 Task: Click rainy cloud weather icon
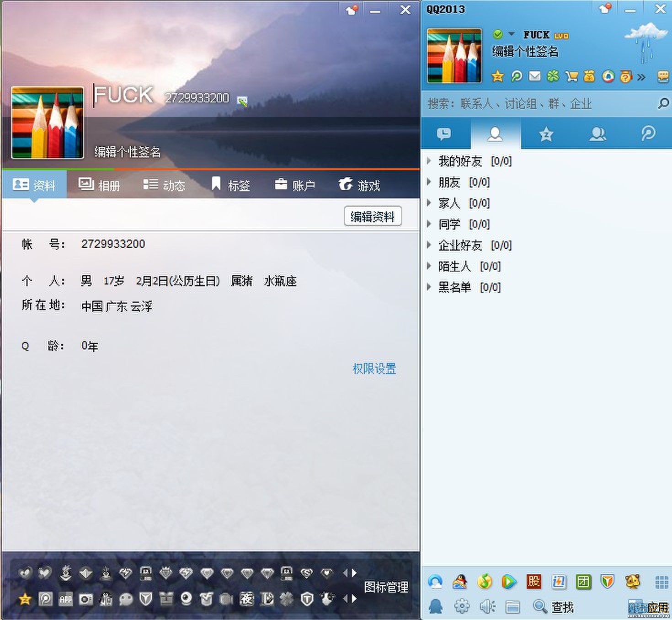(645, 43)
